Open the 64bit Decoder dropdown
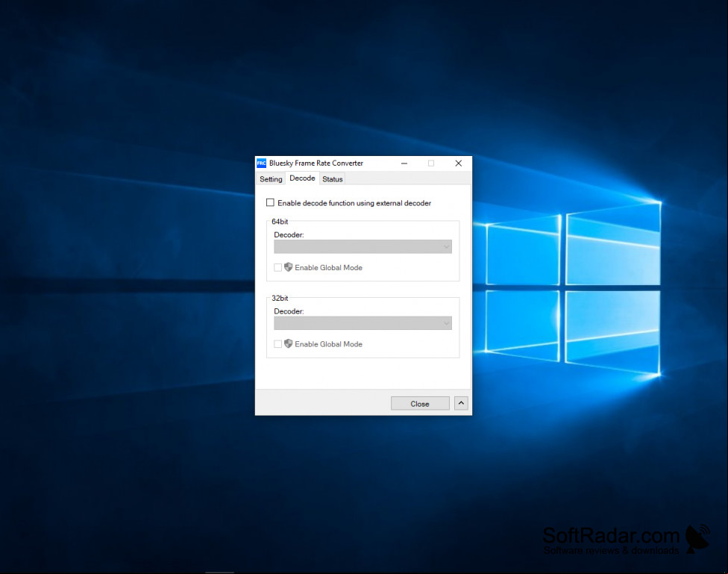728x574 pixels. 363,246
